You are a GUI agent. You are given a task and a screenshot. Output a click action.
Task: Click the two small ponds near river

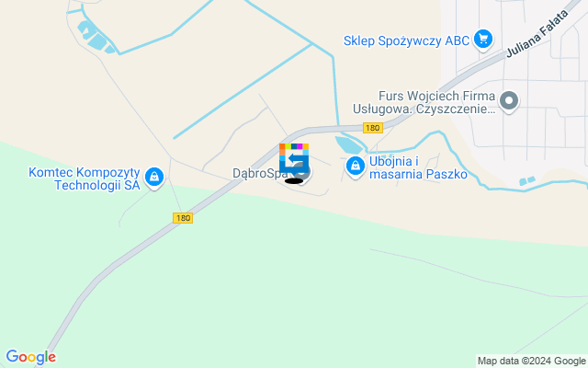coord(527,181)
